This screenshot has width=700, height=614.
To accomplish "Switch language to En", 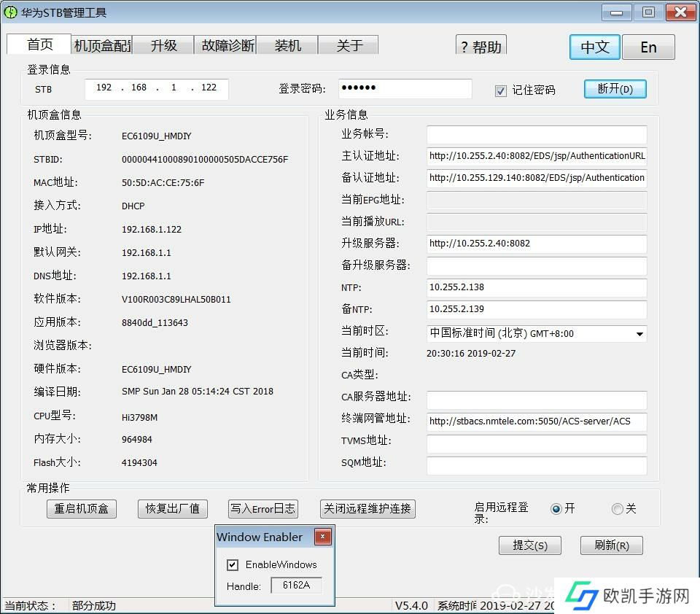I will click(648, 47).
